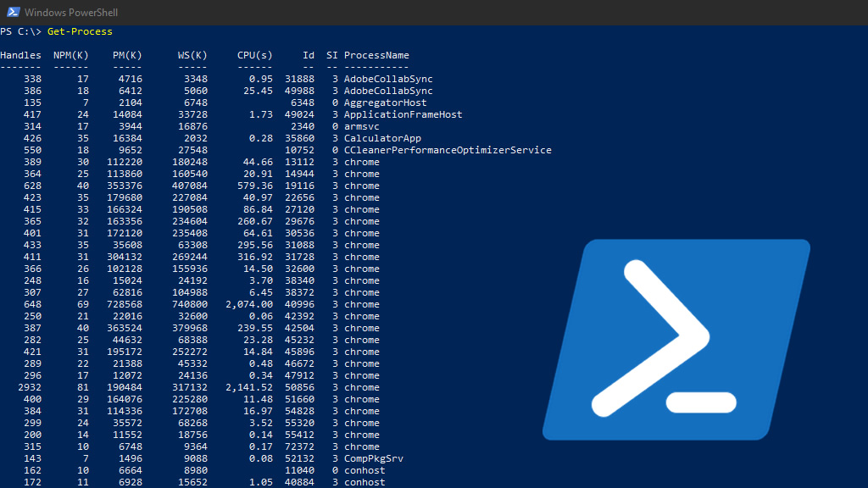Click the process Id 35860
The width and height of the screenshot is (868, 488).
coord(299,138)
